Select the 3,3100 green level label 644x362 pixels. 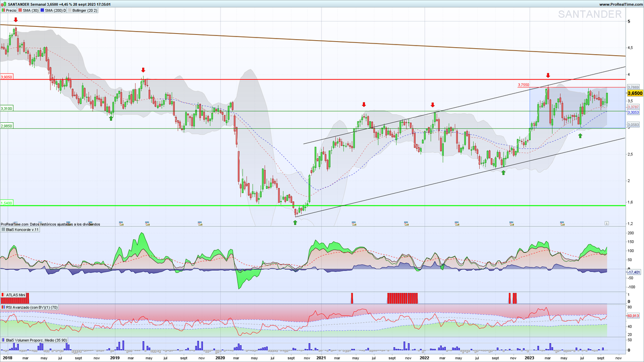click(x=7, y=108)
